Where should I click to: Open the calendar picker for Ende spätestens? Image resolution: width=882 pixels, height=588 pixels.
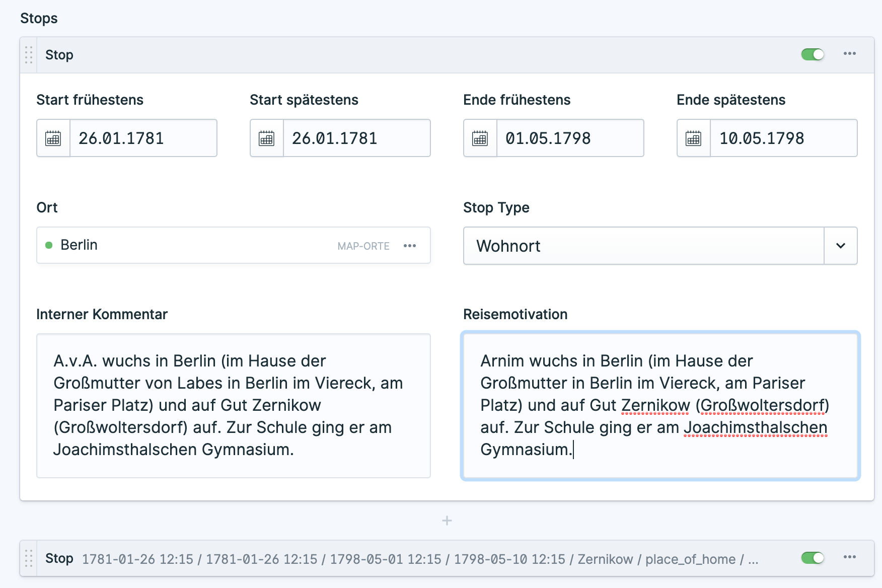(x=693, y=137)
